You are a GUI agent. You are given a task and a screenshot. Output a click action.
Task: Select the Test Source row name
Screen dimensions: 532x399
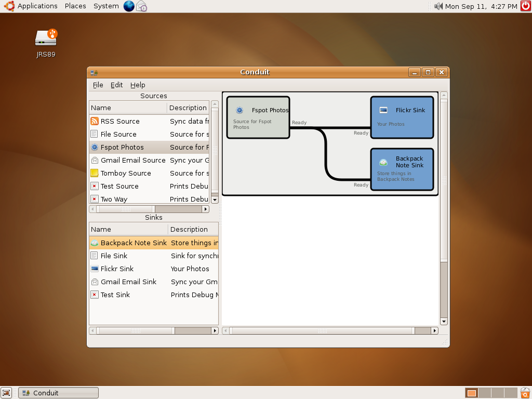pos(119,187)
